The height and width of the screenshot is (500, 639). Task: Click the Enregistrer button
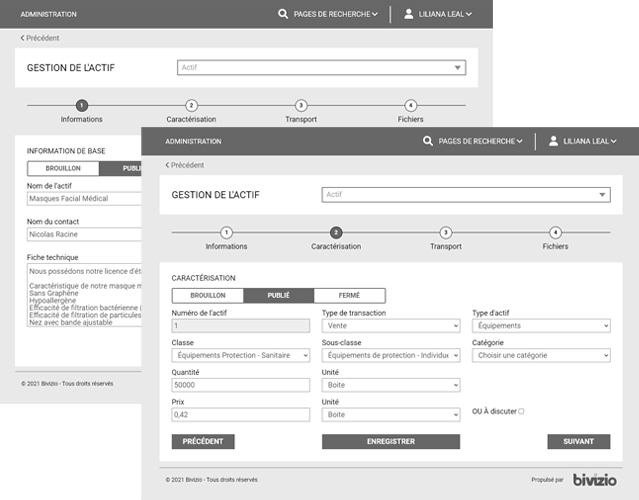tap(391, 441)
